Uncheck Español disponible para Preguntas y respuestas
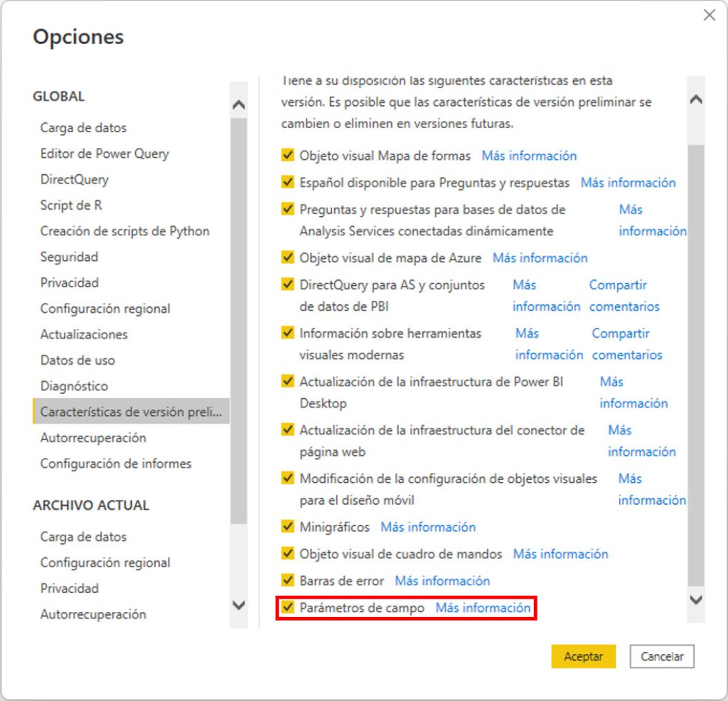728x701 pixels. pos(288,181)
